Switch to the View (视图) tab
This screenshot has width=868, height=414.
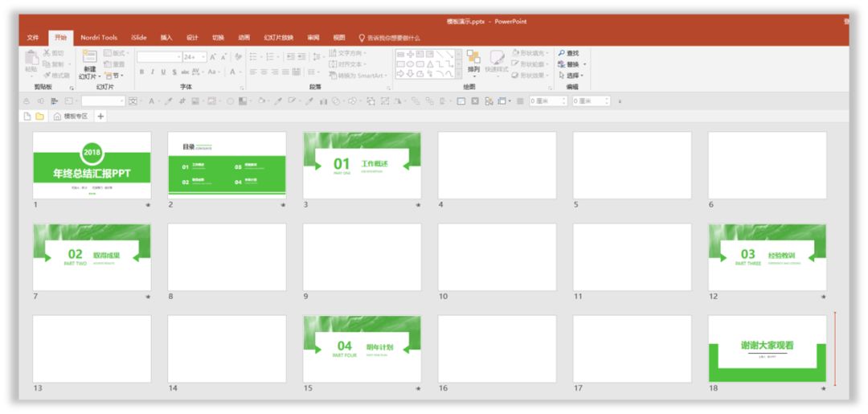[339, 38]
